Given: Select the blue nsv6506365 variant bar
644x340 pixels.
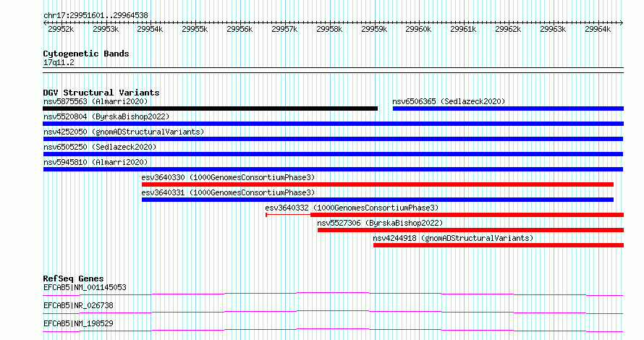Looking at the screenshot, I should [508, 109].
